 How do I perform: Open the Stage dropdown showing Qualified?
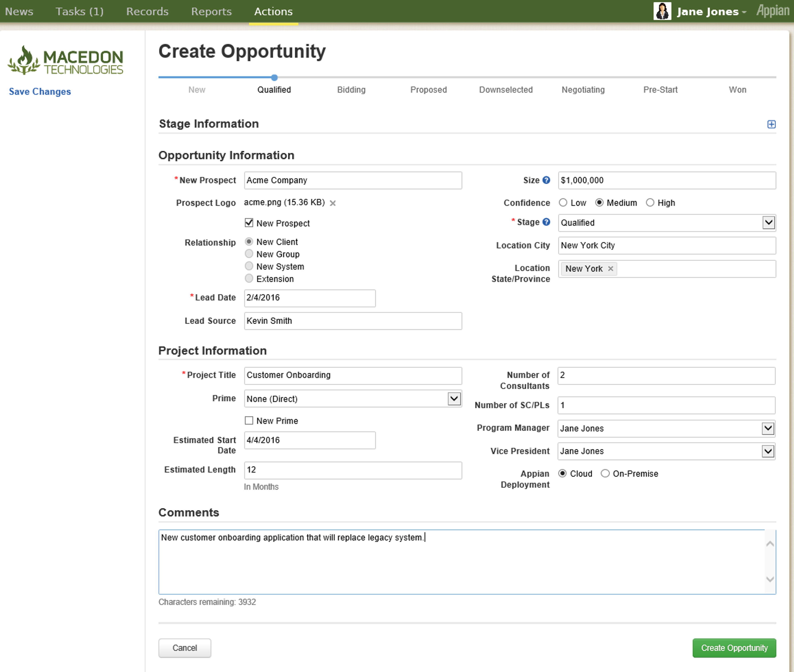[x=667, y=223]
